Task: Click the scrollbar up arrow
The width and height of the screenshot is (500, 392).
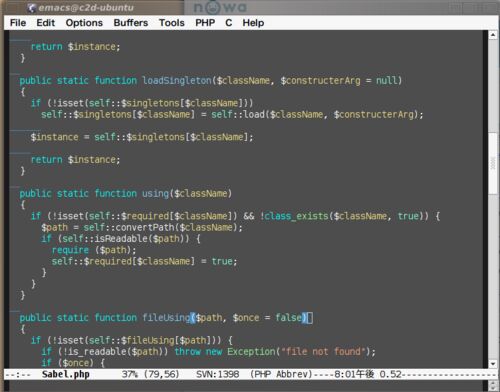Action: point(493,35)
